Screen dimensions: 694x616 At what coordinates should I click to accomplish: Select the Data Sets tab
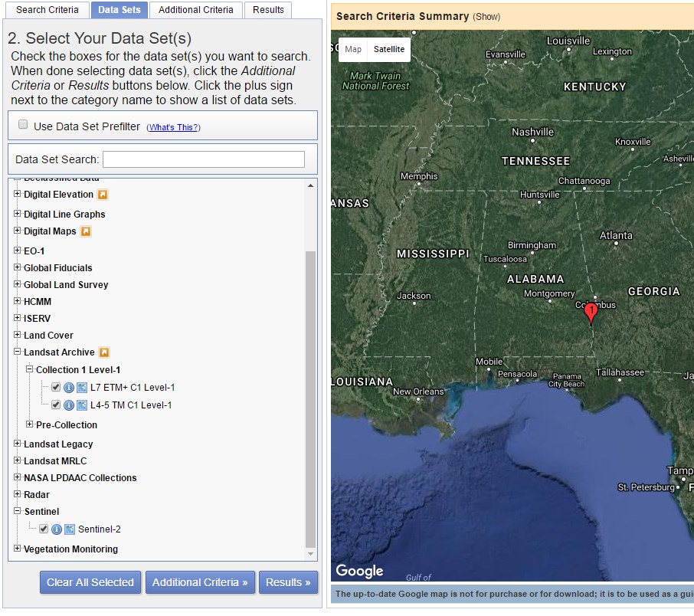(x=119, y=10)
